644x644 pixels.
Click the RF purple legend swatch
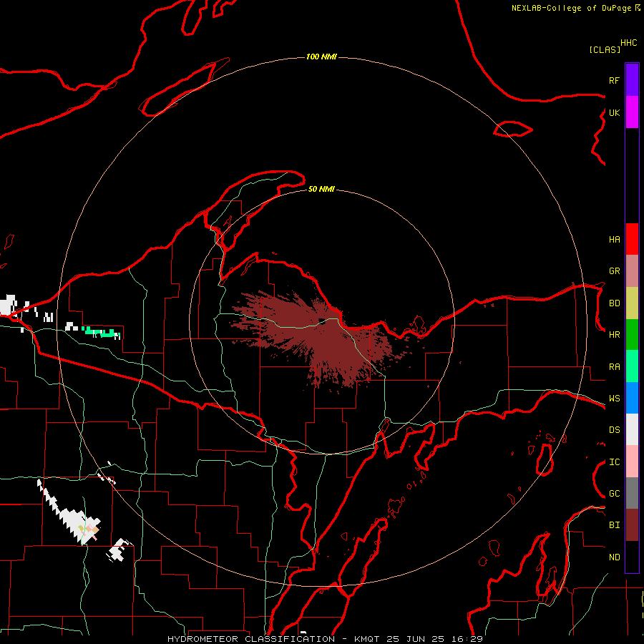pyautogui.click(x=632, y=80)
